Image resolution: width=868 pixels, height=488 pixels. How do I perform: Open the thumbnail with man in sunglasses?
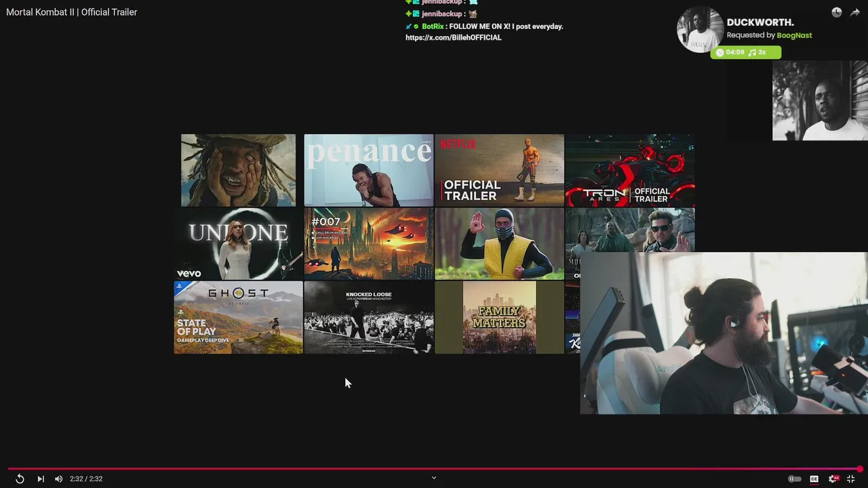630,230
